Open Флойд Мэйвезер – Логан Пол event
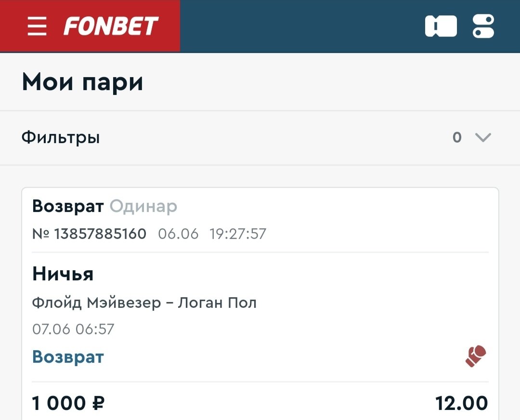Viewport: 520px width, 420px height. point(144,303)
